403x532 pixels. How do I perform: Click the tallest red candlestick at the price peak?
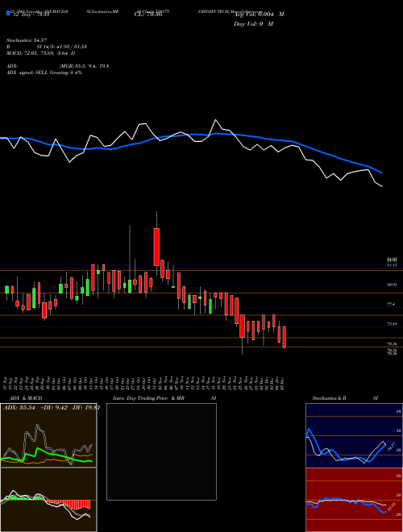click(x=156, y=247)
